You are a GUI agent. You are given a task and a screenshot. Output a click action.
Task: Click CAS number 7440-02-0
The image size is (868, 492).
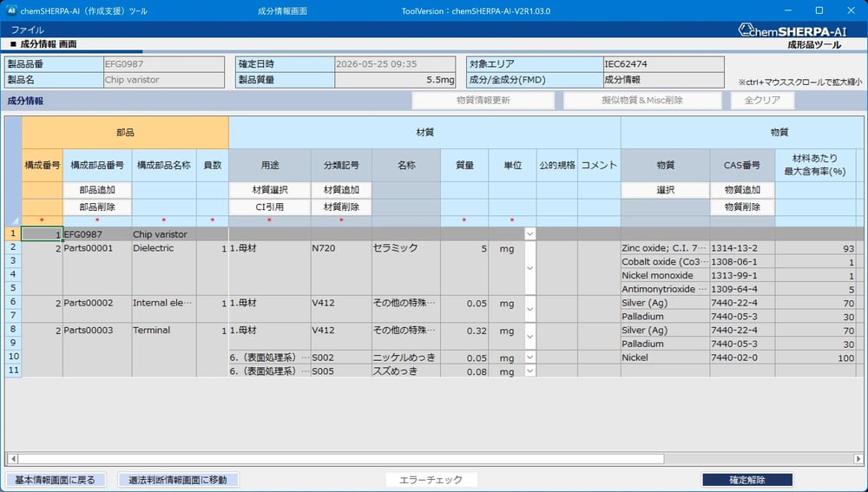[x=742, y=358]
